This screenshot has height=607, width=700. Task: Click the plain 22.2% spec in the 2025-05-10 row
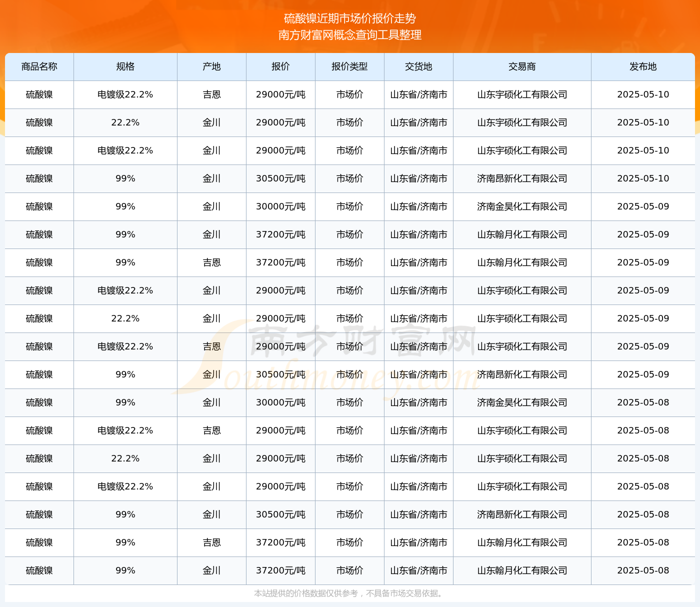coord(125,122)
